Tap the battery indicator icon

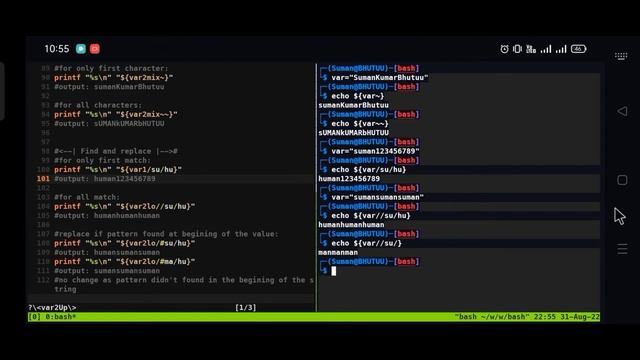[578, 49]
